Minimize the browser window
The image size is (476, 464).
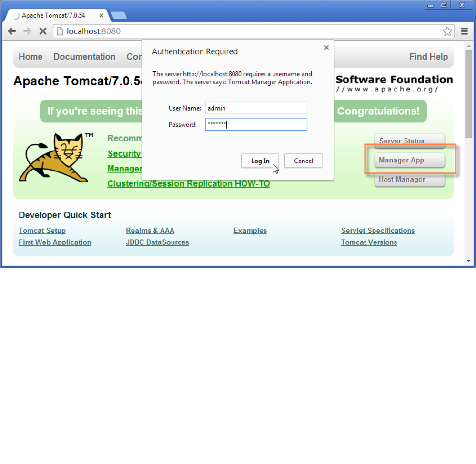[430, 5]
